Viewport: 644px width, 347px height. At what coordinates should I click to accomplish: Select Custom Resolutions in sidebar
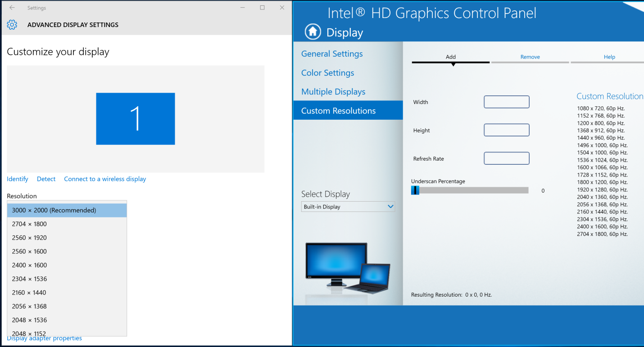[338, 111]
